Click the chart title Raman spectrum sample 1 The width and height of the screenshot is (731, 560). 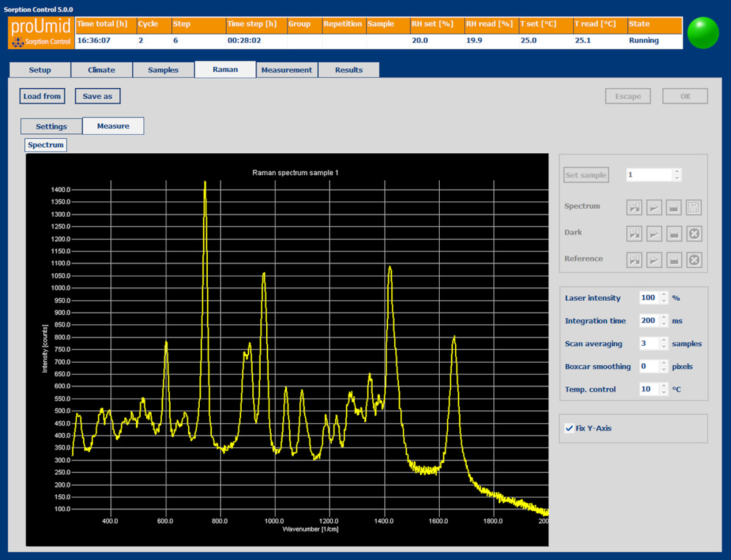295,173
